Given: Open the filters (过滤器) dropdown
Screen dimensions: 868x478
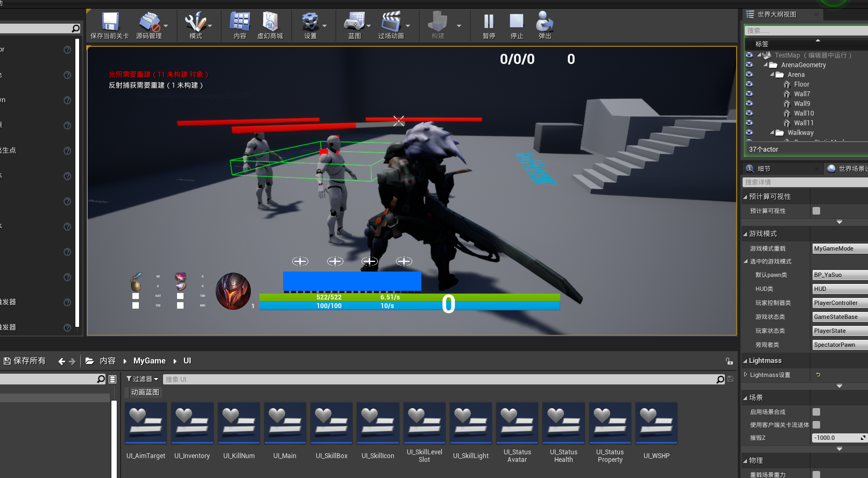Looking at the screenshot, I should [x=143, y=379].
